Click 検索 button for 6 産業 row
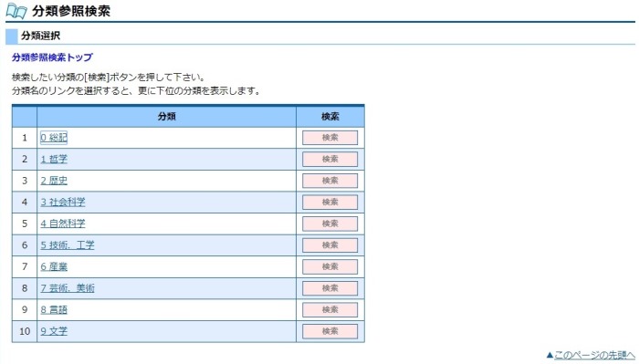This screenshot has width=639, height=364. click(x=330, y=266)
